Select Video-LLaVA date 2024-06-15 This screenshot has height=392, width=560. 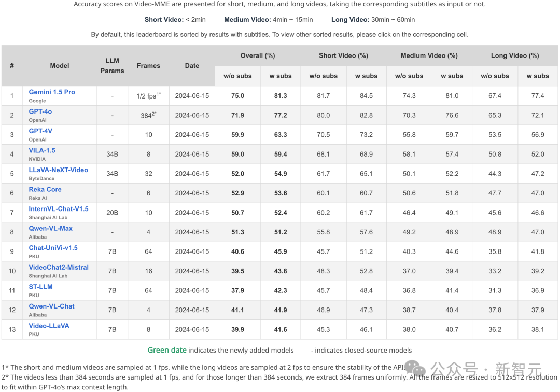pos(192,329)
